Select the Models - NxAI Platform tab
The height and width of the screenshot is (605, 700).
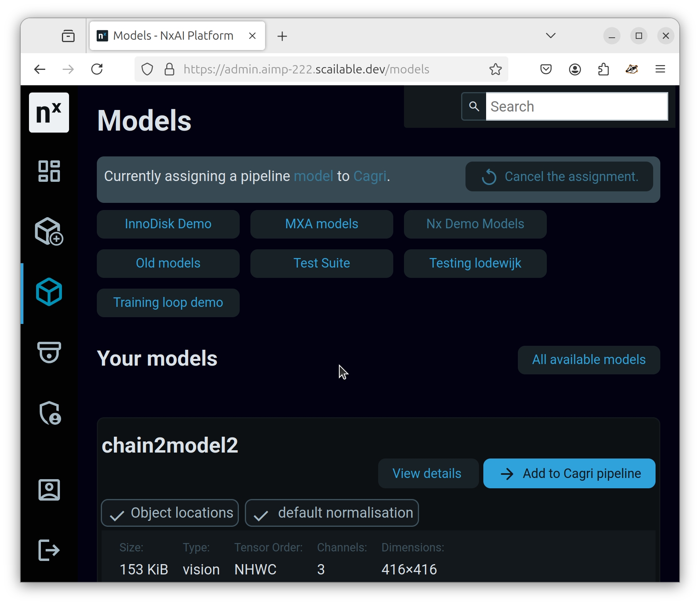173,36
